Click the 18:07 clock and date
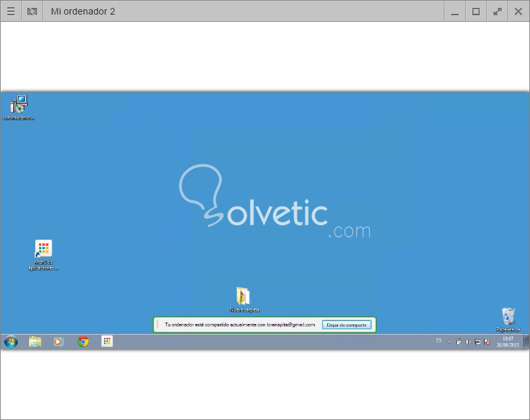The width and height of the screenshot is (530, 420). point(507,342)
